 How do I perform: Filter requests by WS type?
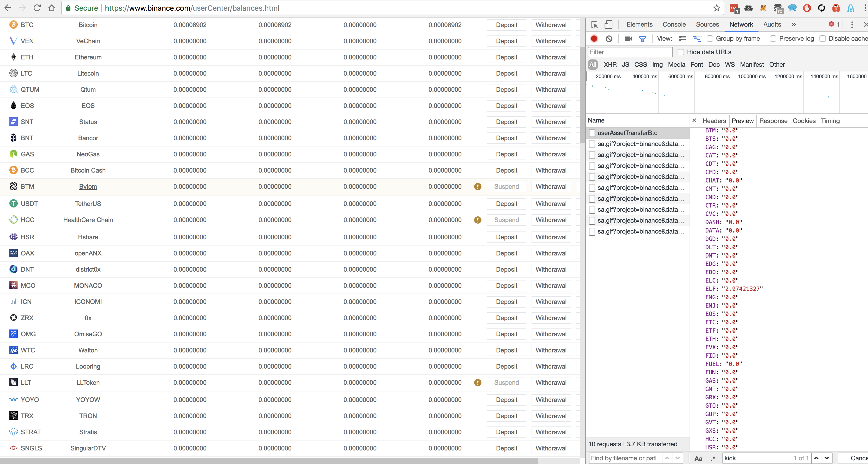(730, 65)
